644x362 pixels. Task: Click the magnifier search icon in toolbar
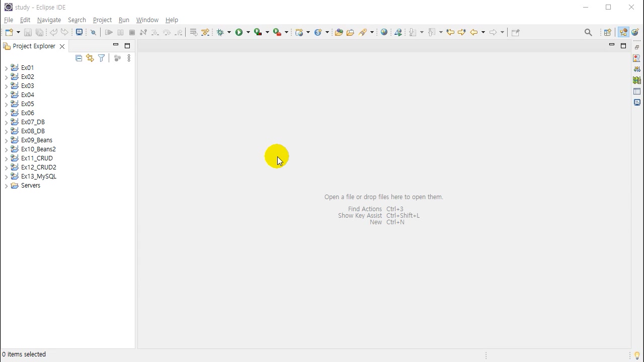point(588,32)
